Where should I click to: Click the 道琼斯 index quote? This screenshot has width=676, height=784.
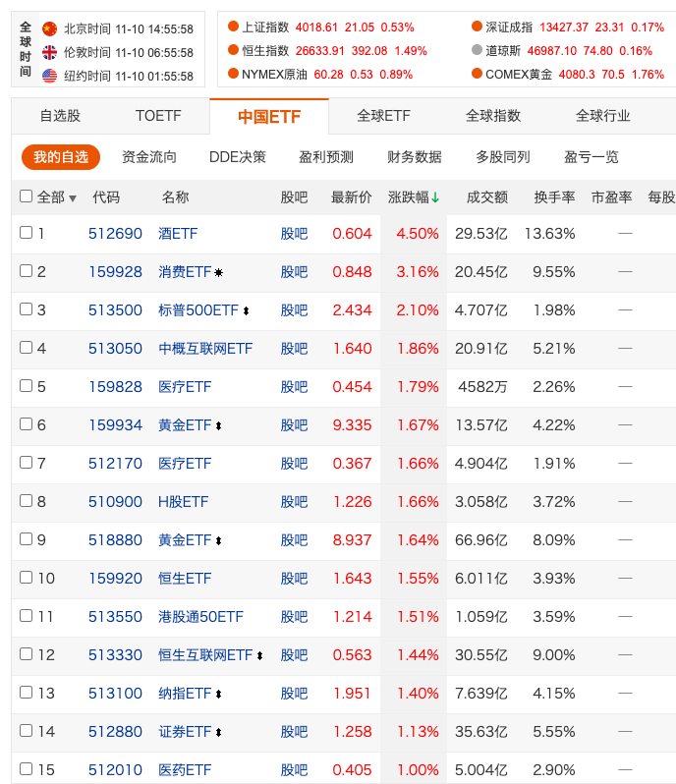pos(562,50)
